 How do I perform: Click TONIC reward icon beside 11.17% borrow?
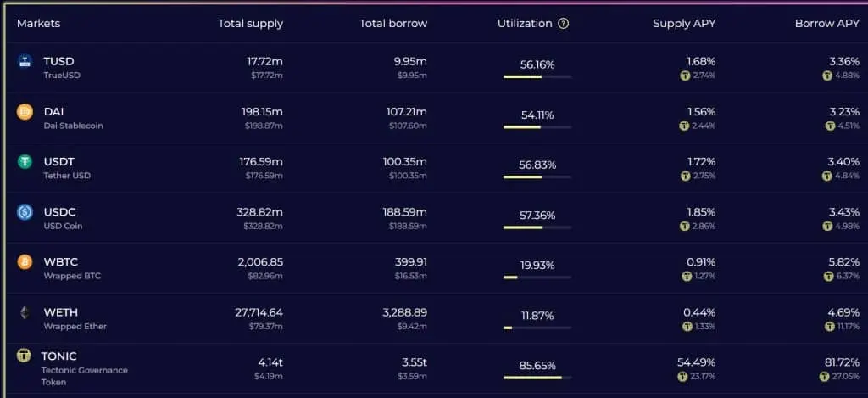click(x=829, y=327)
